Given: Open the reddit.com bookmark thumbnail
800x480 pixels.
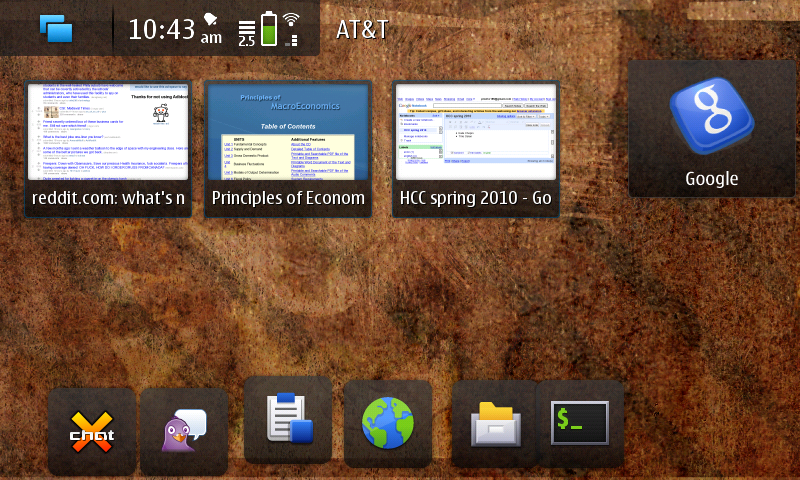Looking at the screenshot, I should tap(108, 132).
